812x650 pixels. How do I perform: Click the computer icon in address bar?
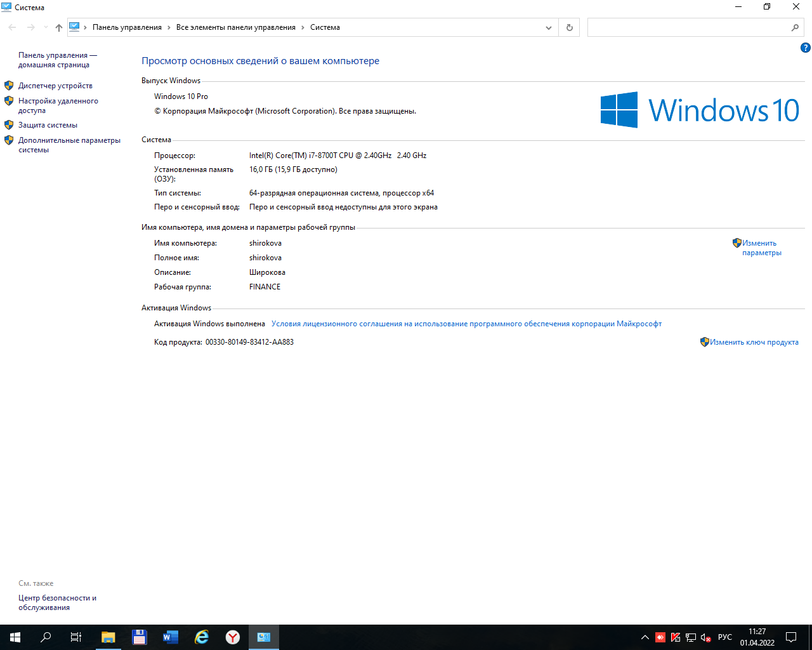(74, 27)
